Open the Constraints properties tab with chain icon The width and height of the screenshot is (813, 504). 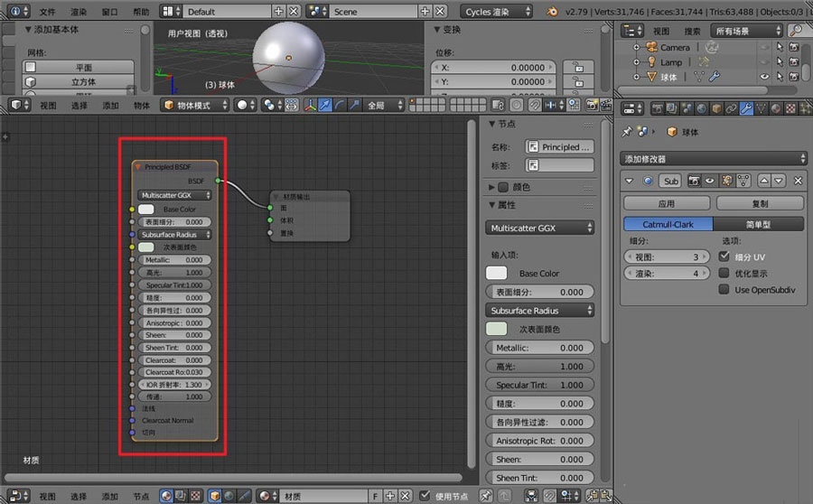731,108
